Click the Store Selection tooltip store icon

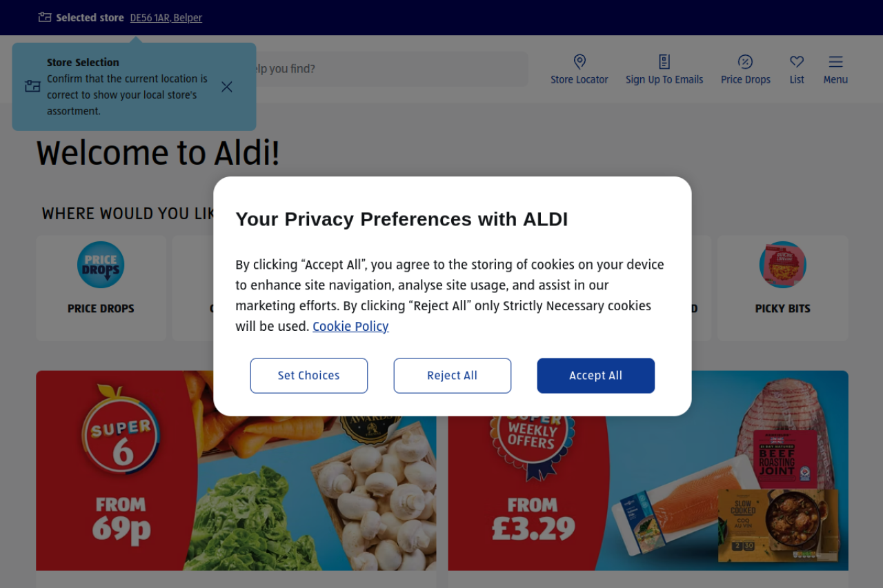pyautogui.click(x=32, y=87)
